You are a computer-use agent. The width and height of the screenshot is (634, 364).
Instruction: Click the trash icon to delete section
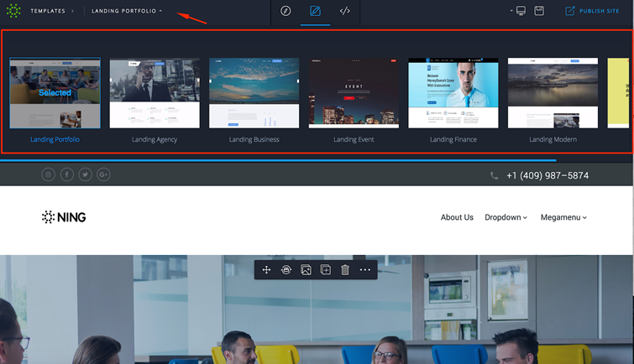click(345, 270)
